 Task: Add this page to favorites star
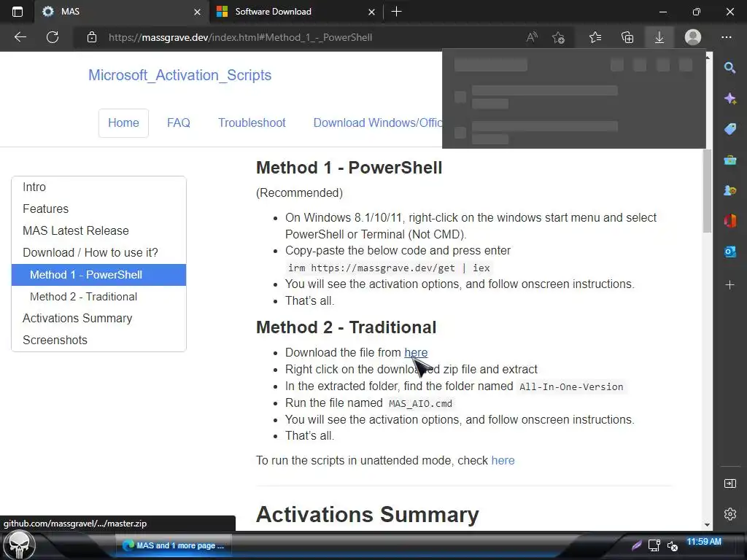558,37
